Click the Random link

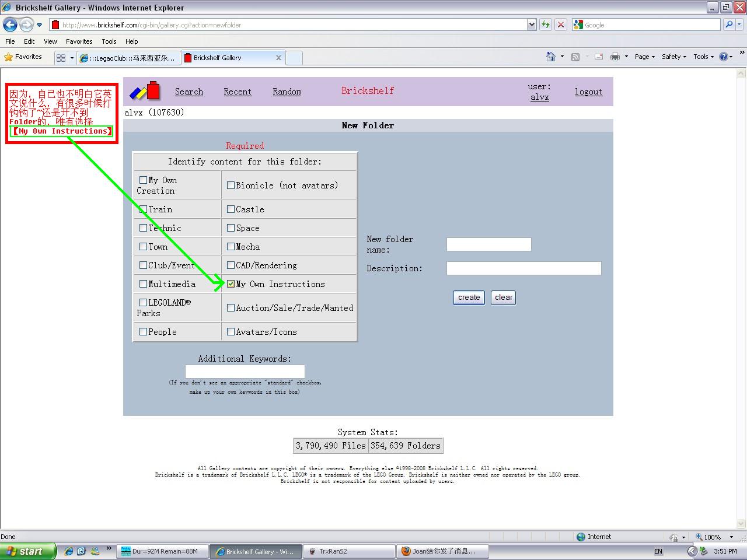[287, 92]
